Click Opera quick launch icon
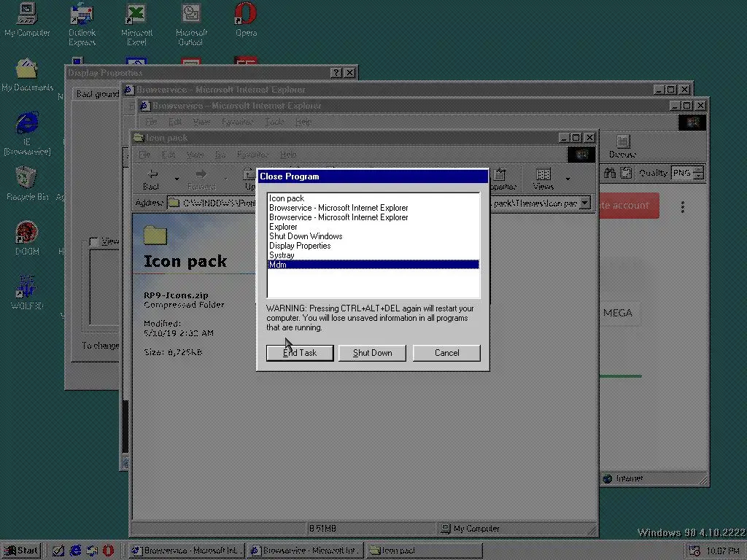 109,551
